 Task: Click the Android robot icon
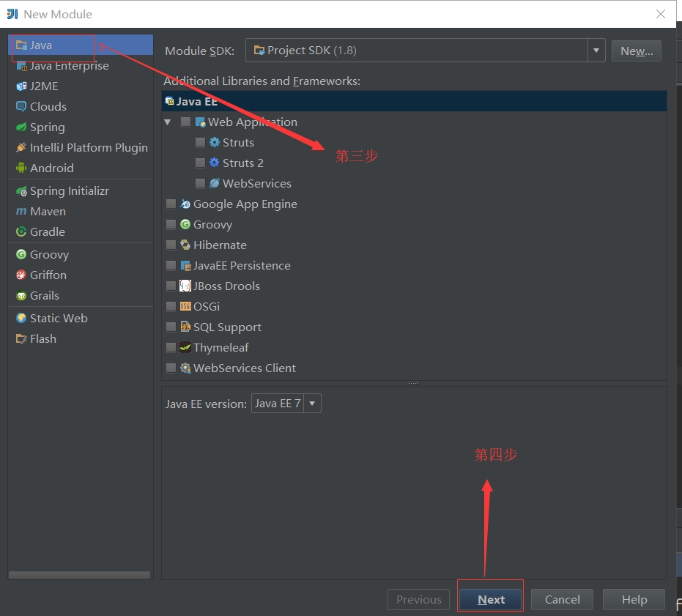click(x=21, y=168)
